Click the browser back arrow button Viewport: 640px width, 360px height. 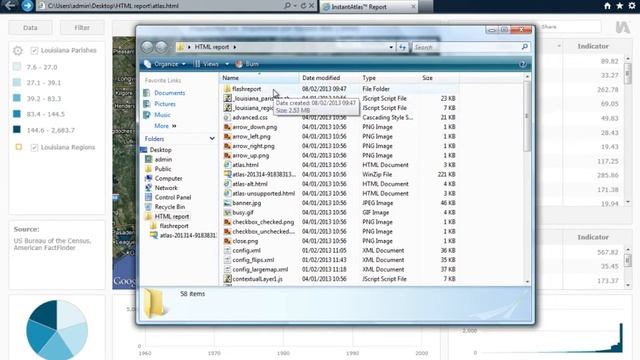click(x=9, y=5)
